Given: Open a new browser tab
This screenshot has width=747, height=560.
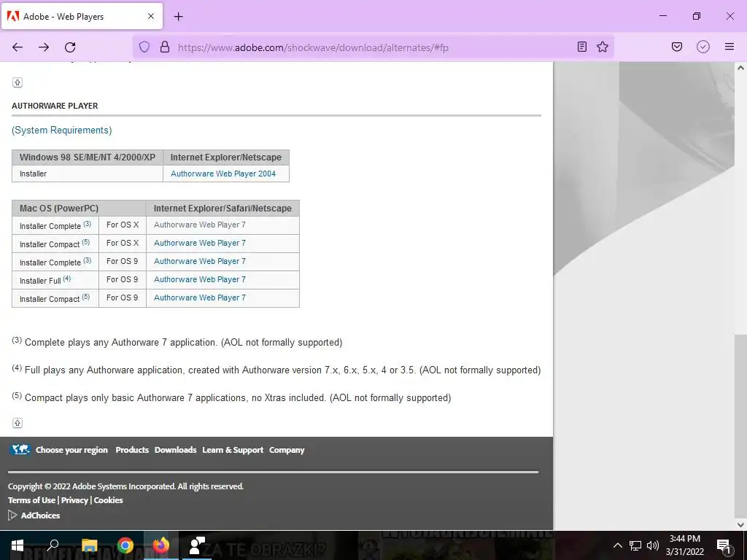Looking at the screenshot, I should [x=178, y=17].
